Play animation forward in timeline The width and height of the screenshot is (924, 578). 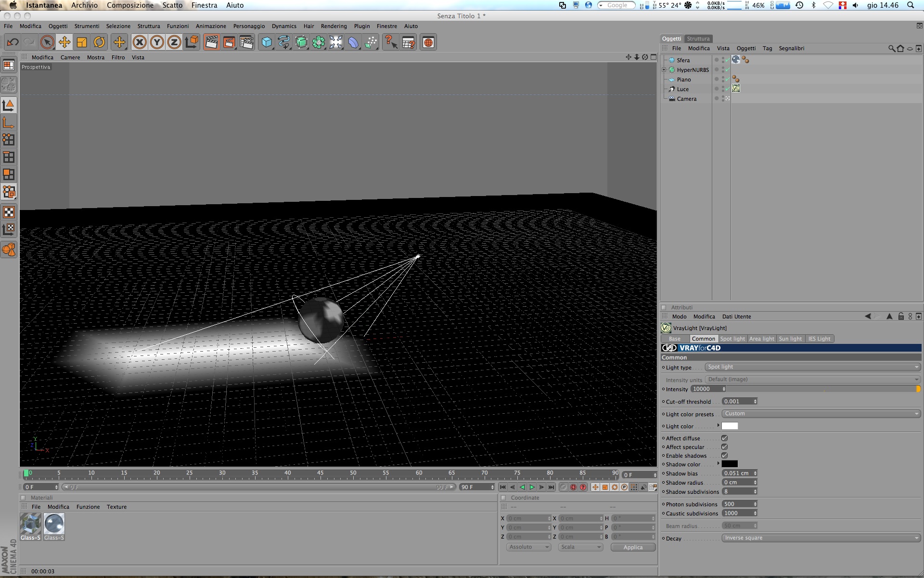click(532, 487)
